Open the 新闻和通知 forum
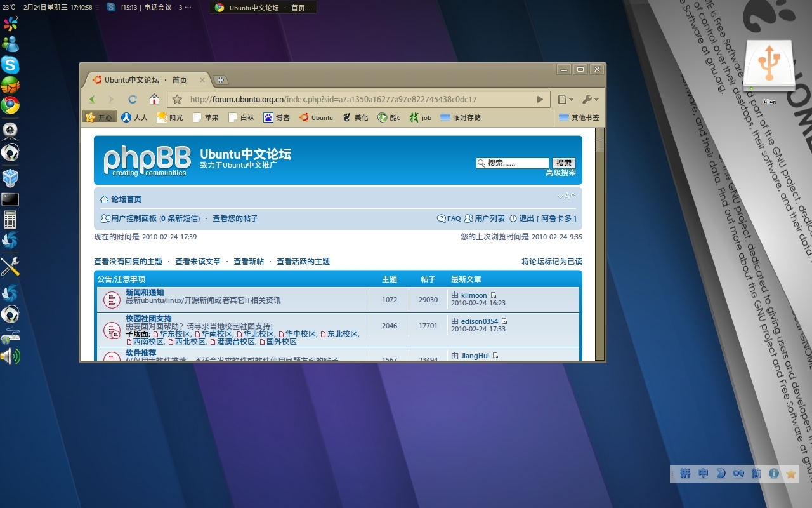Image resolution: width=812 pixels, height=508 pixels. click(x=145, y=293)
